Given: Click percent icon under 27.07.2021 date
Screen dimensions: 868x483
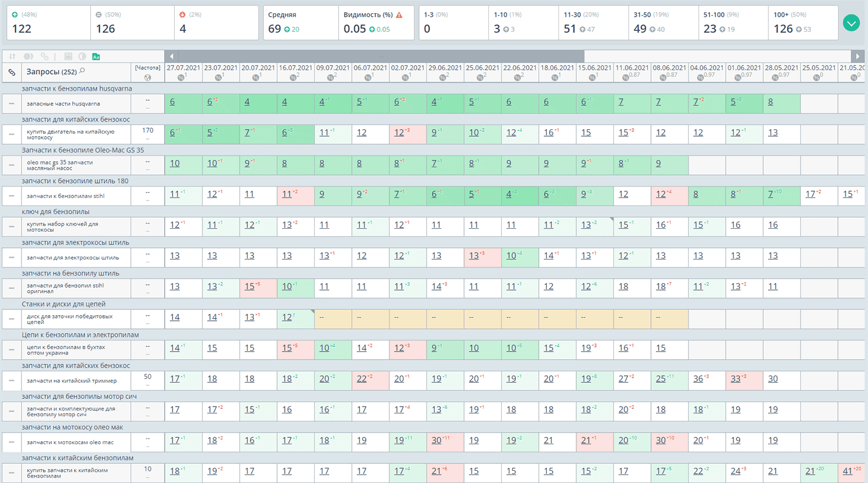Looking at the screenshot, I should tap(181, 77).
